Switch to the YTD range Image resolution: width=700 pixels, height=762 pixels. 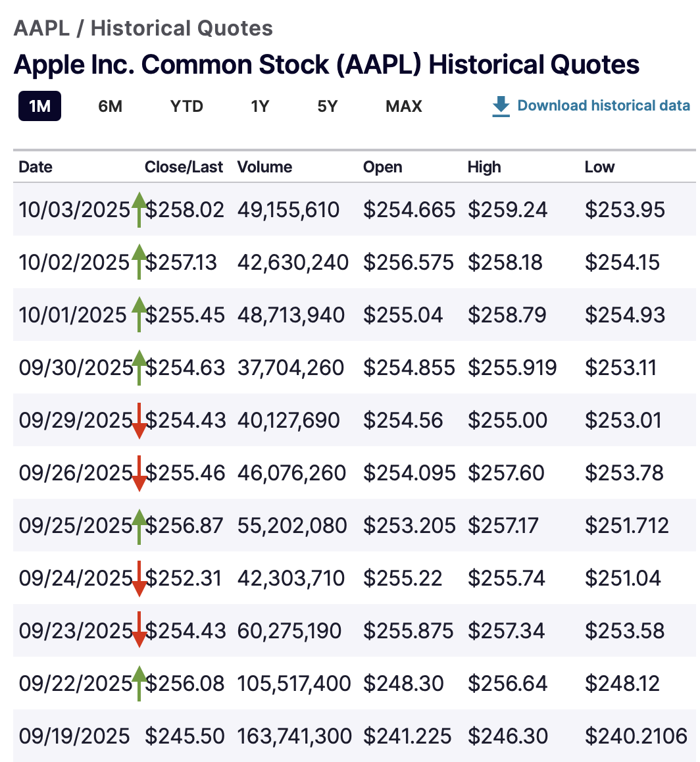[187, 107]
